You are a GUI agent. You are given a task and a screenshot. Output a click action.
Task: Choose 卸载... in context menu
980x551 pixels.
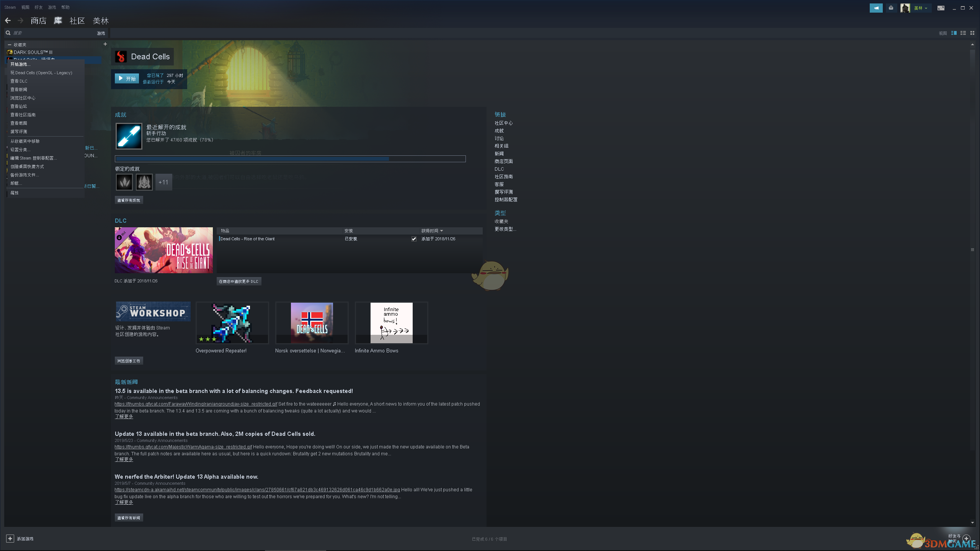(x=16, y=183)
